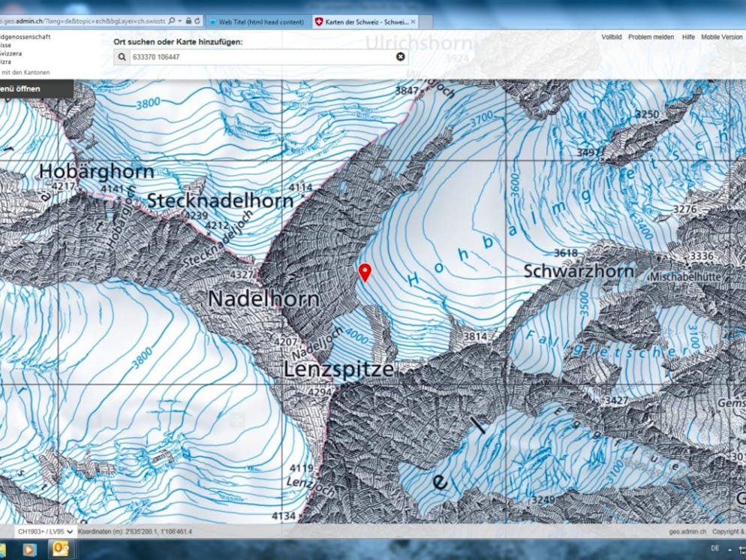Click the 'Vollbild' fullscreen link

(x=611, y=37)
